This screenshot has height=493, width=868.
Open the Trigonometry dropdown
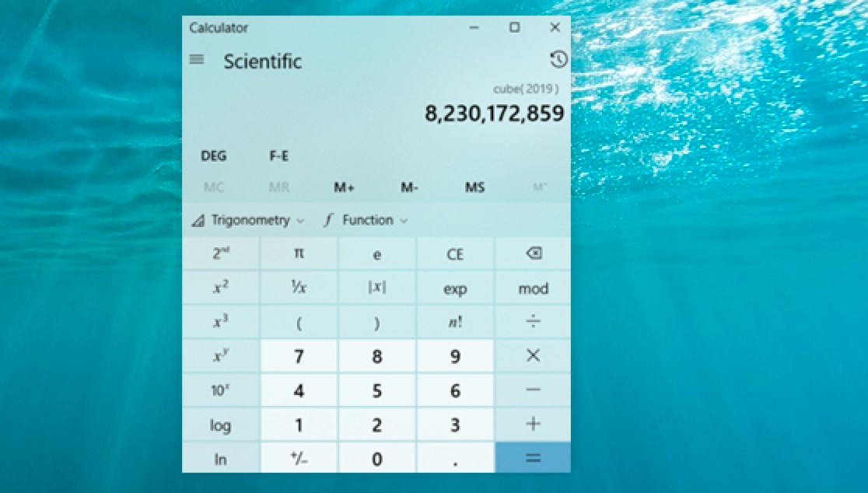pyautogui.click(x=246, y=220)
